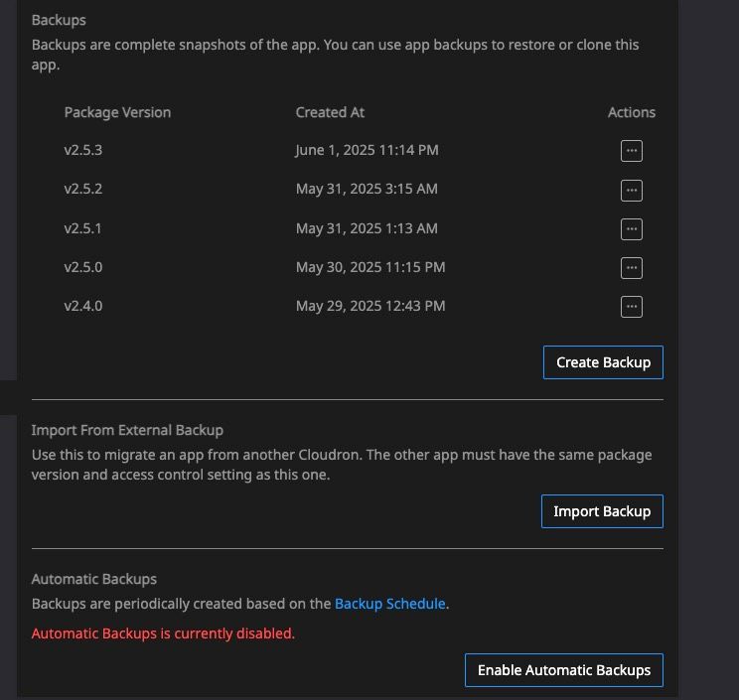
Task: Click the Import From External Backup heading
Action: 127,430
